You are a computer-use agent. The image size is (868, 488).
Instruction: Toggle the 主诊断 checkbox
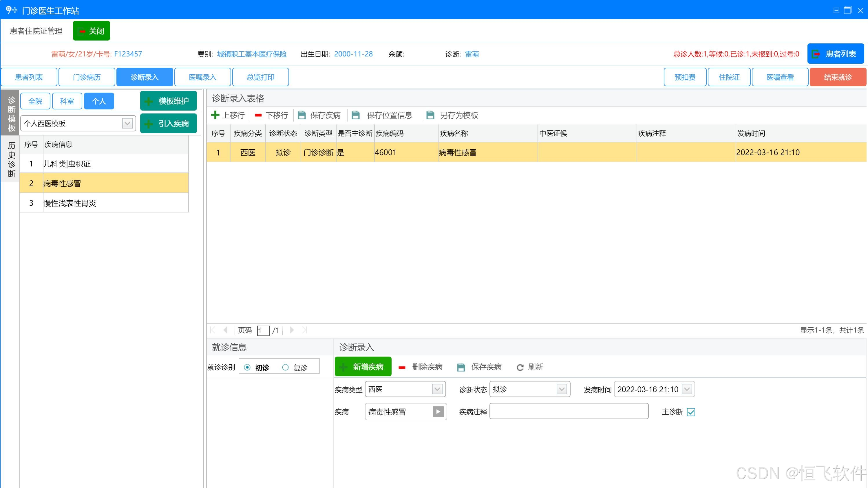pos(691,412)
